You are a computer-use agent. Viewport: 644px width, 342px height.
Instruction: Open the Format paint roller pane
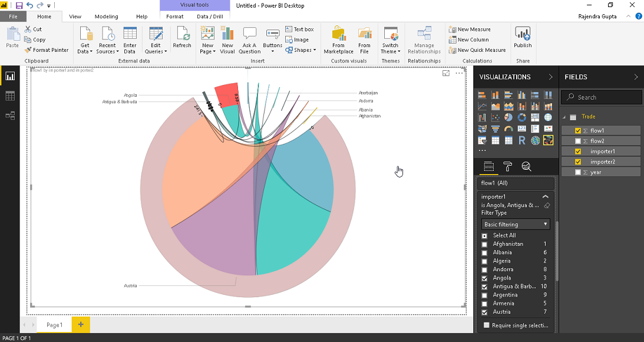508,166
